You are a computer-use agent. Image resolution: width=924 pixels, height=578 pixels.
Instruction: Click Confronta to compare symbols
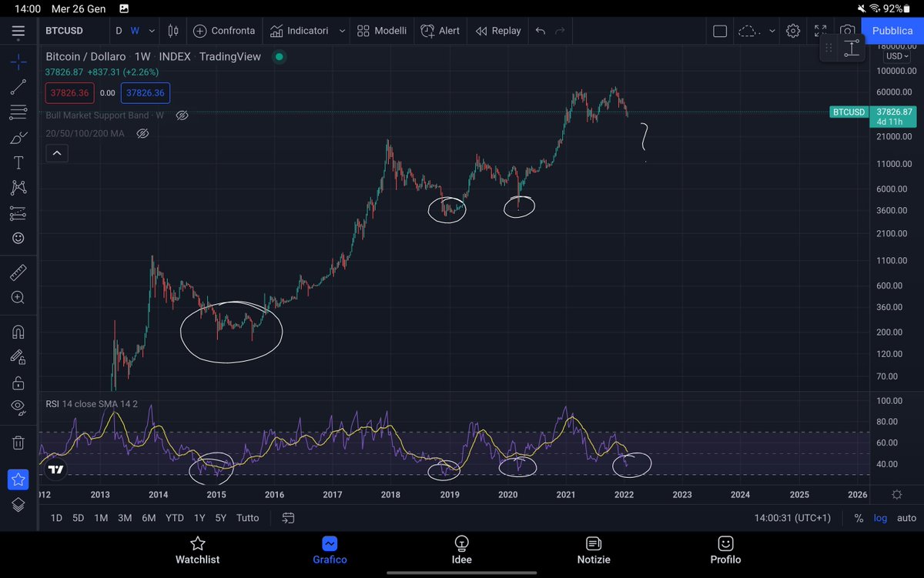pos(224,31)
